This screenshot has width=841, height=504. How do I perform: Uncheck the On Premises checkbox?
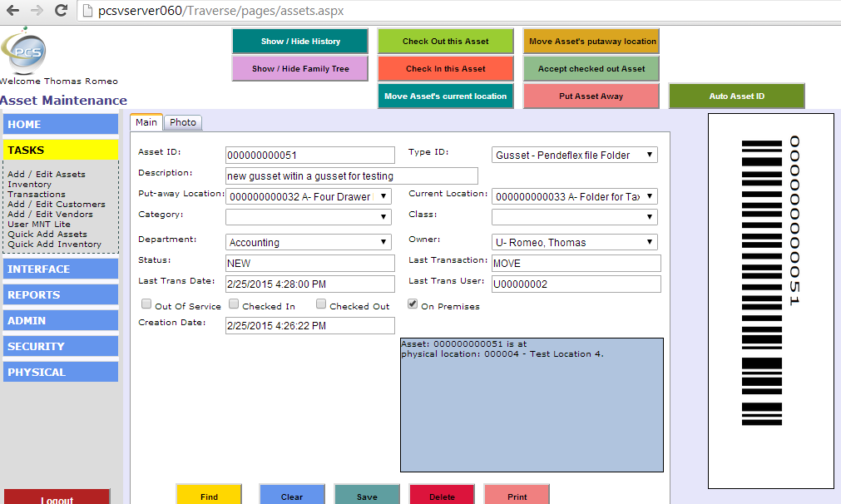413,304
